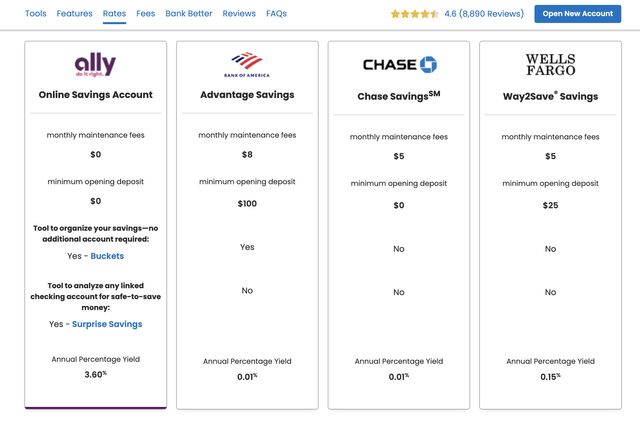640x423 pixels.
Task: Open the 8,890 Reviews link
Action: click(x=491, y=14)
